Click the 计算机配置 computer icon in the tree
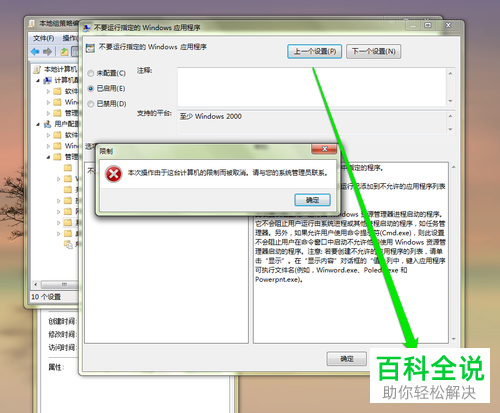500x413 pixels. [x=48, y=80]
